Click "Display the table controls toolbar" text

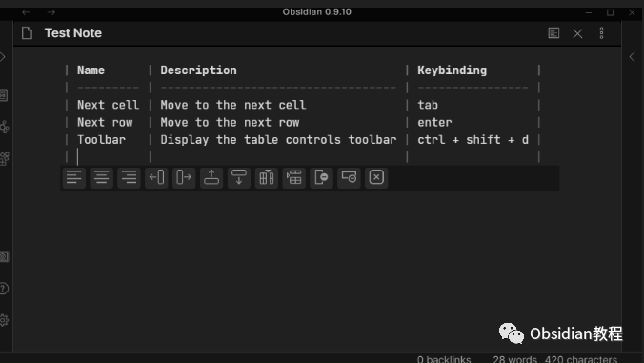tap(278, 140)
